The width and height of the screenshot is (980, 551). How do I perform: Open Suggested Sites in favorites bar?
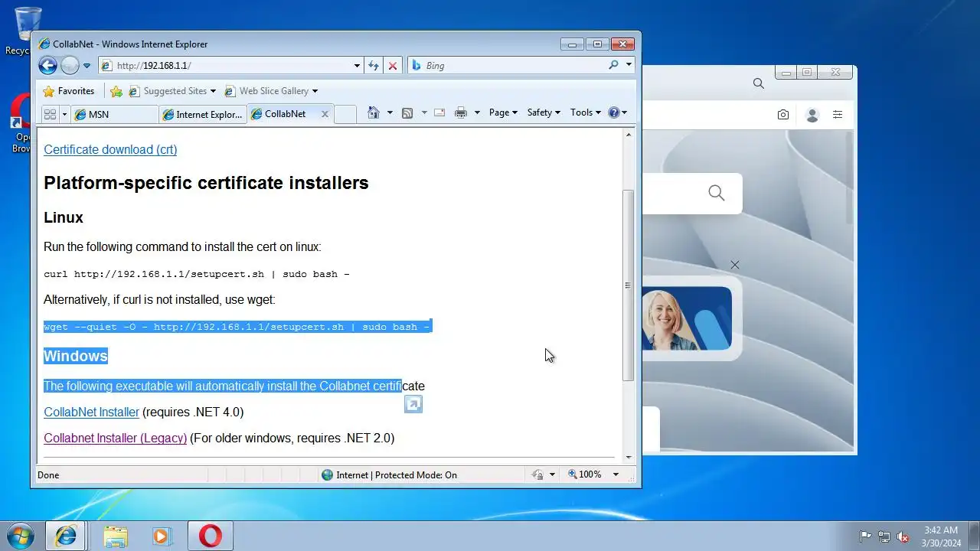tap(172, 91)
